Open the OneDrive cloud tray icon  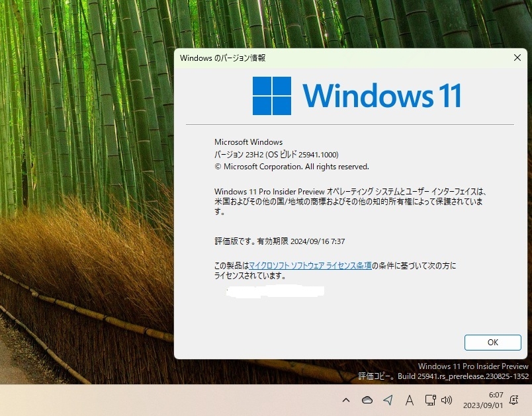367,400
